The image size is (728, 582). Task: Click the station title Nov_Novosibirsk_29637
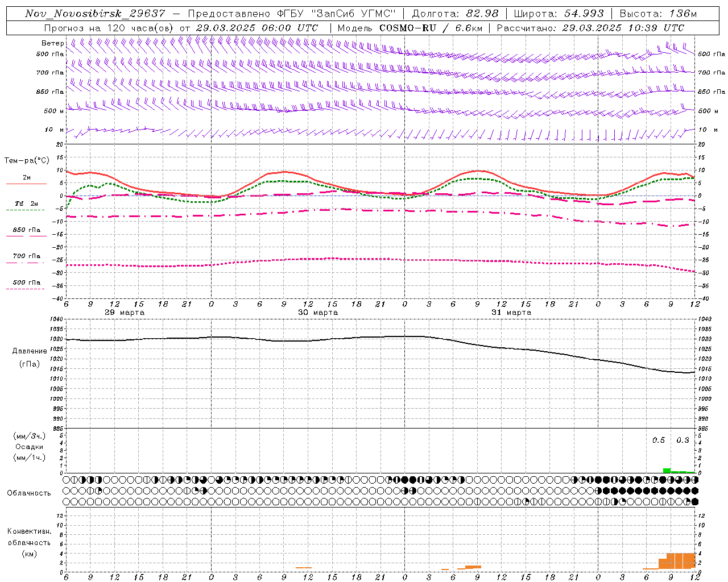pos(95,14)
